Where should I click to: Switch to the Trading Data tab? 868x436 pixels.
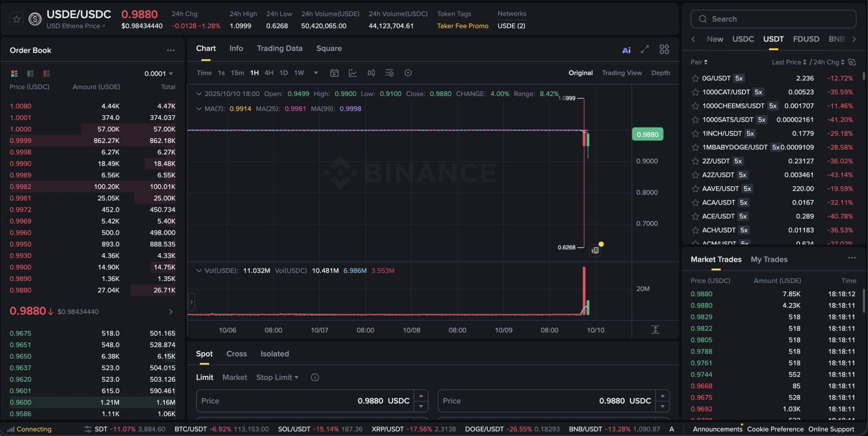[x=279, y=48]
